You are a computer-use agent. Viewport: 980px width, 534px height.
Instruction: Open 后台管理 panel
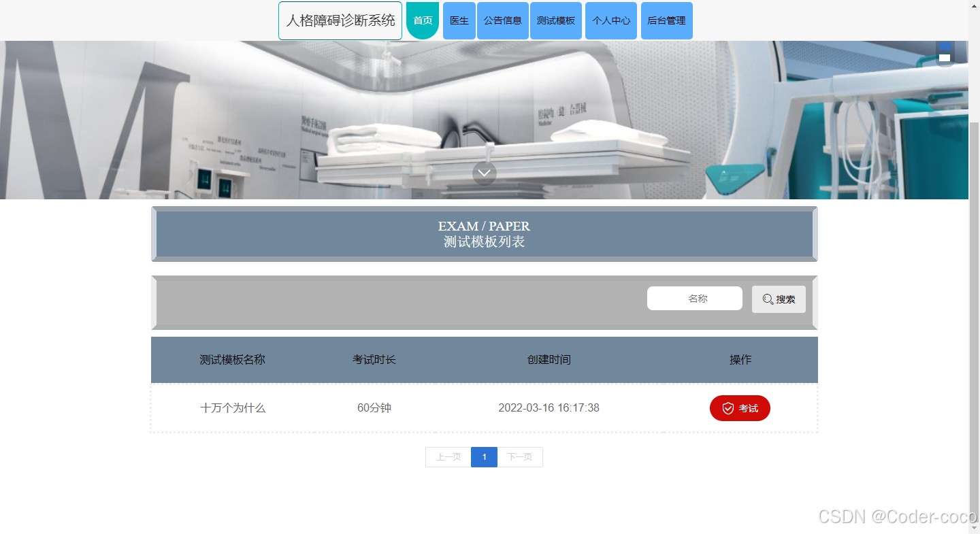667,20
